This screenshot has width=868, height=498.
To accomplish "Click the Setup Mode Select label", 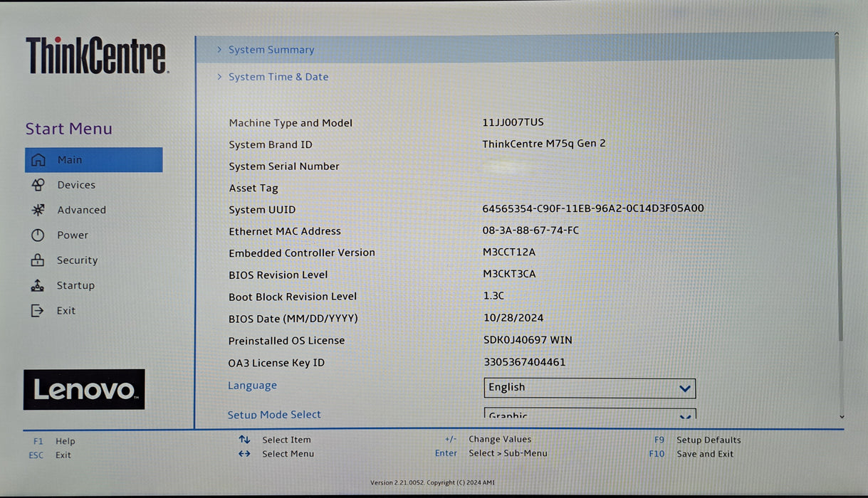I will (274, 415).
